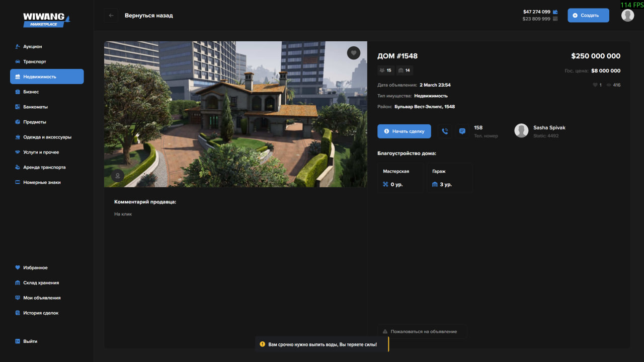
Task: Click district Бульвар Вест-Эклипс, 1548
Action: tap(425, 107)
